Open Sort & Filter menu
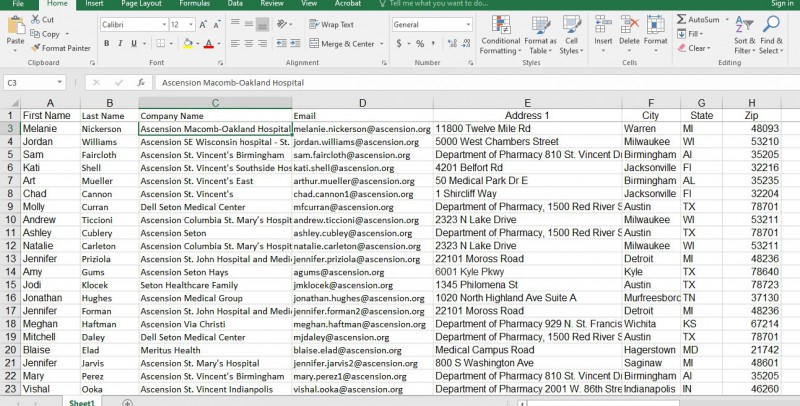The height and width of the screenshot is (406, 800). click(744, 35)
